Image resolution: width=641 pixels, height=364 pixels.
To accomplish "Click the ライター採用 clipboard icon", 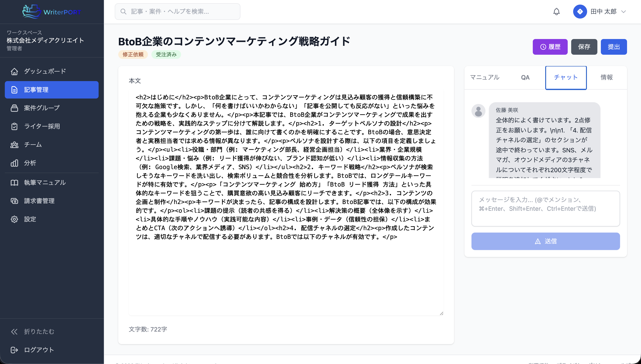I will pyautogui.click(x=15, y=126).
